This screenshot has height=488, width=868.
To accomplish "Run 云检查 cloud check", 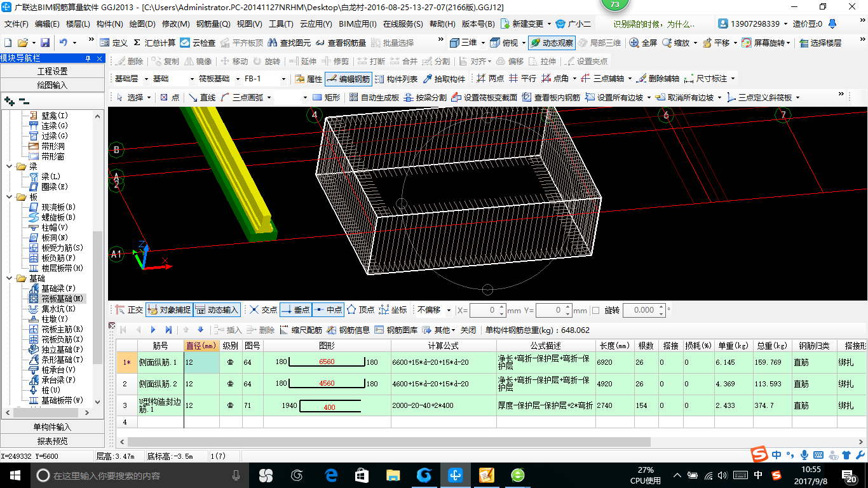I will [x=198, y=43].
